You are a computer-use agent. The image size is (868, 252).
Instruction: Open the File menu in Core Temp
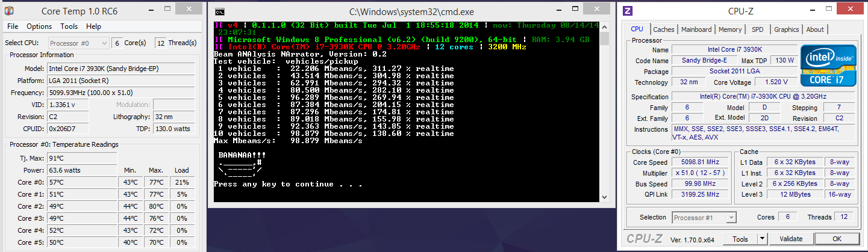(x=13, y=26)
